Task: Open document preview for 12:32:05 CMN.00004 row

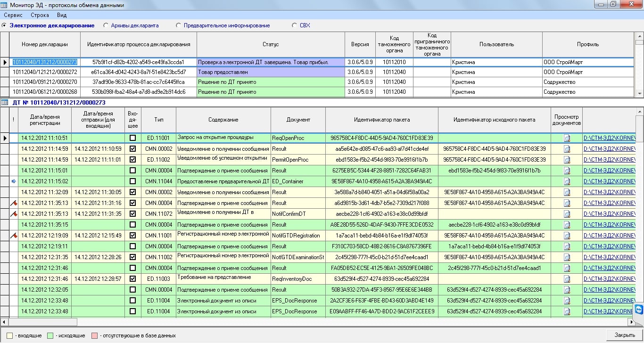Action: point(567,290)
